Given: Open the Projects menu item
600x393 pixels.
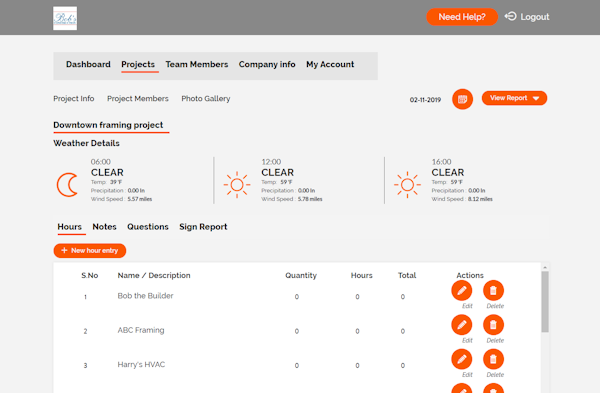Looking at the screenshot, I should pyautogui.click(x=138, y=64).
